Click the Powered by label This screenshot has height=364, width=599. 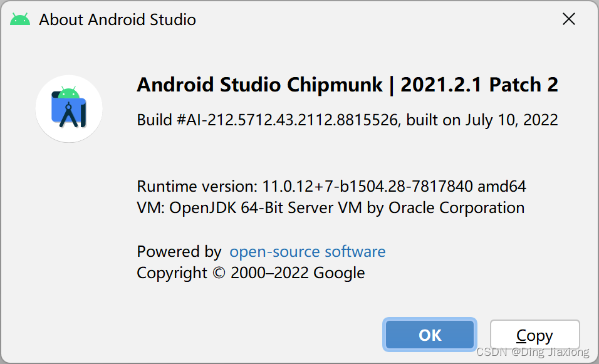[179, 252]
